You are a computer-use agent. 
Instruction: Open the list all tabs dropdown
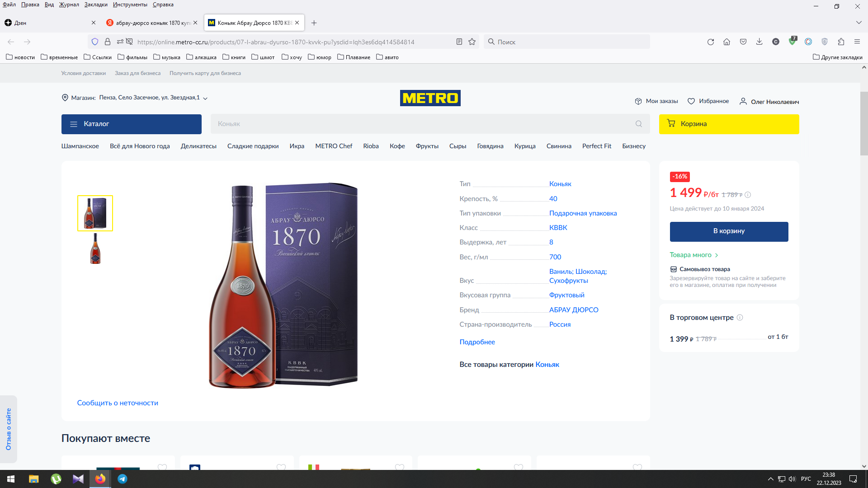click(x=859, y=23)
